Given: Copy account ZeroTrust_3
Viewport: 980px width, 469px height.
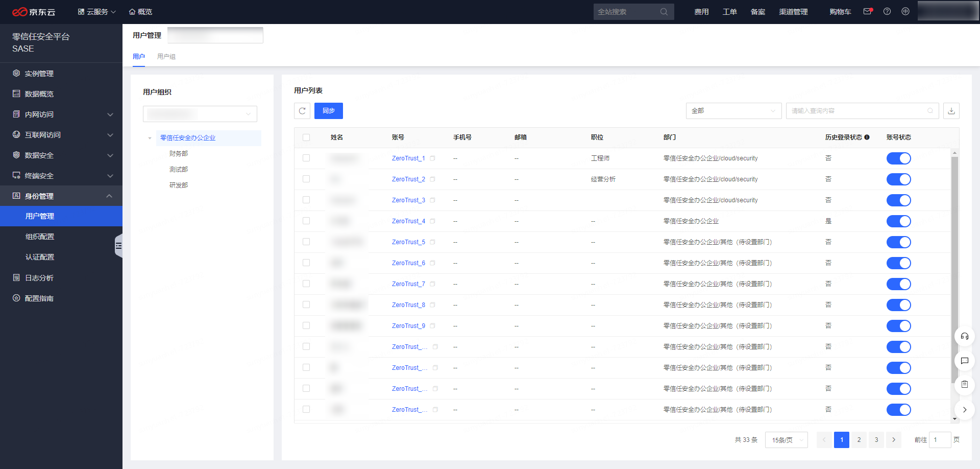Looking at the screenshot, I should click(x=432, y=200).
